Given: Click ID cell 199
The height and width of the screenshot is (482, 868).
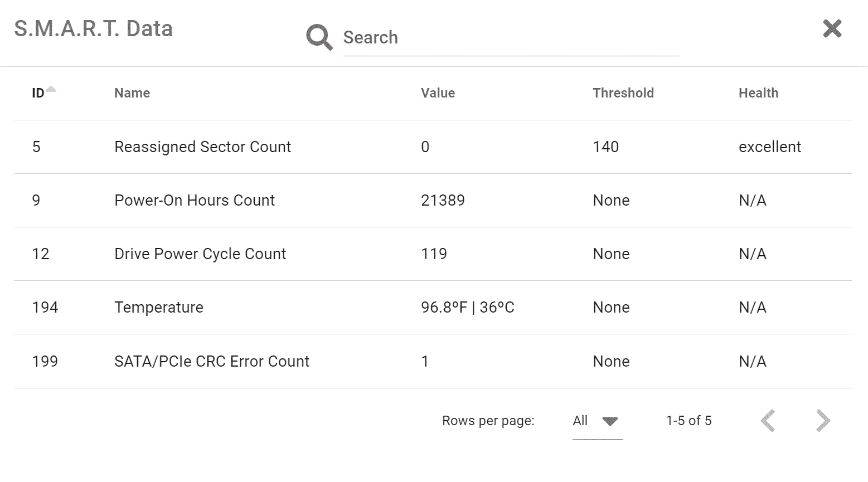Looking at the screenshot, I should coord(45,361).
